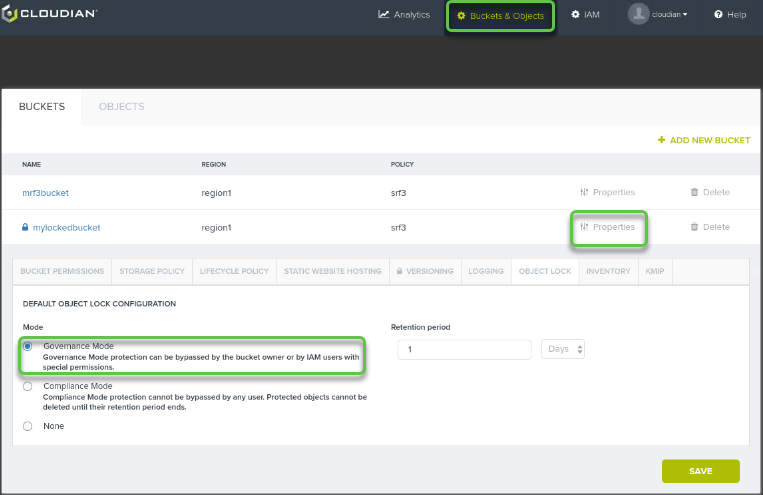Open the mrf3bucket link
Screen dimensions: 763x495
point(45,193)
